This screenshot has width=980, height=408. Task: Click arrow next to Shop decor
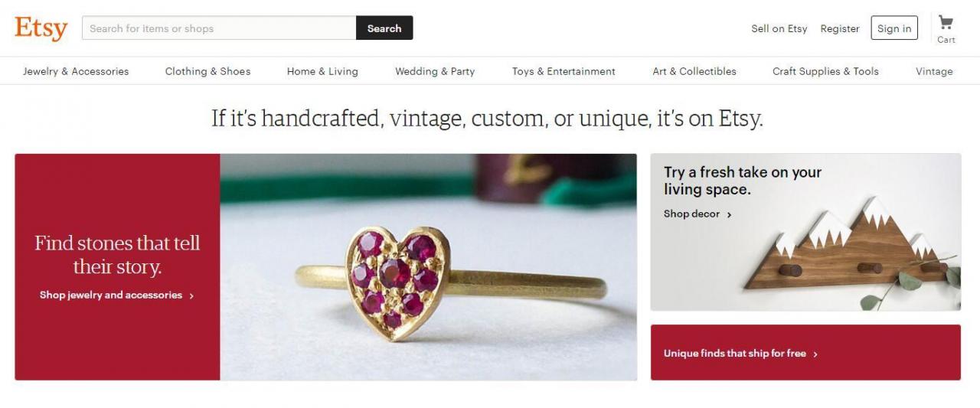pyautogui.click(x=729, y=215)
